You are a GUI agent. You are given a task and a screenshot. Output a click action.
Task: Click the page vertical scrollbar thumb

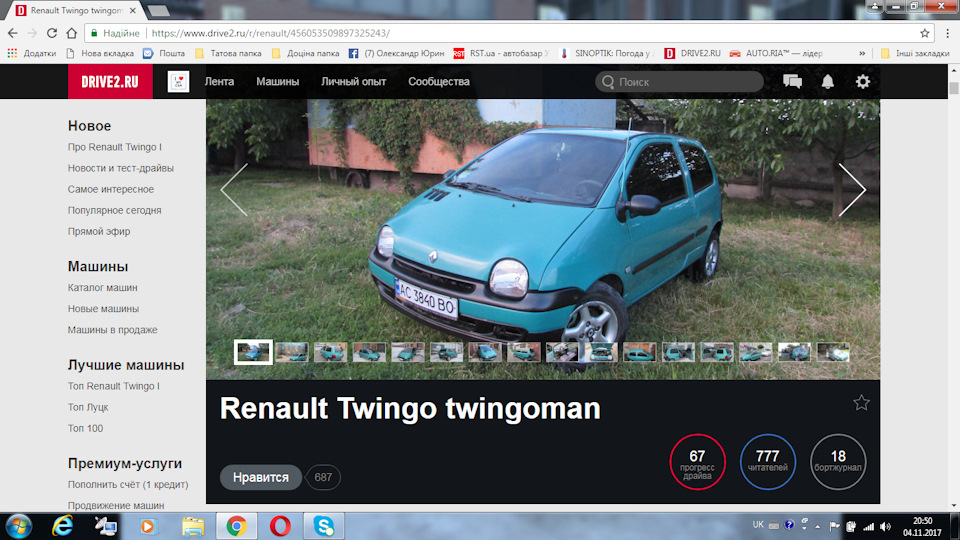tap(953, 88)
